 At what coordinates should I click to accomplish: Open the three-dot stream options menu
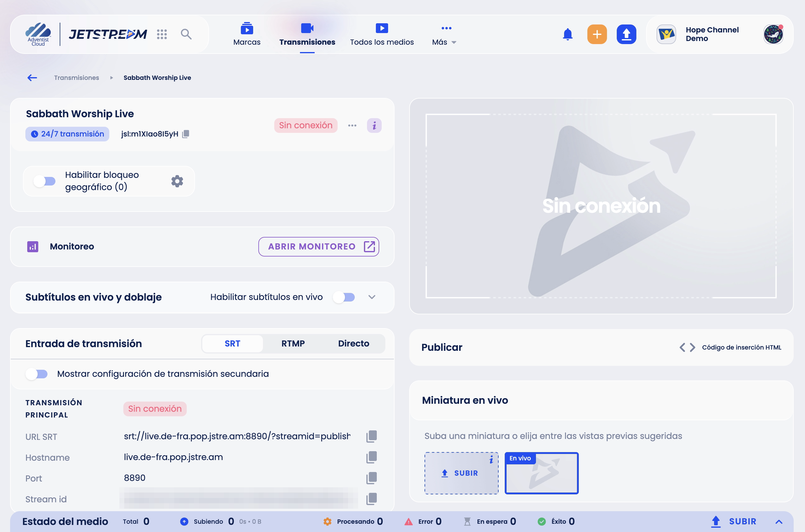(x=352, y=126)
